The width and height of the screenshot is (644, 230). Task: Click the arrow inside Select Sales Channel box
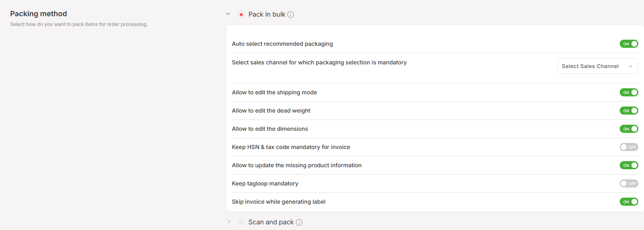(630, 66)
